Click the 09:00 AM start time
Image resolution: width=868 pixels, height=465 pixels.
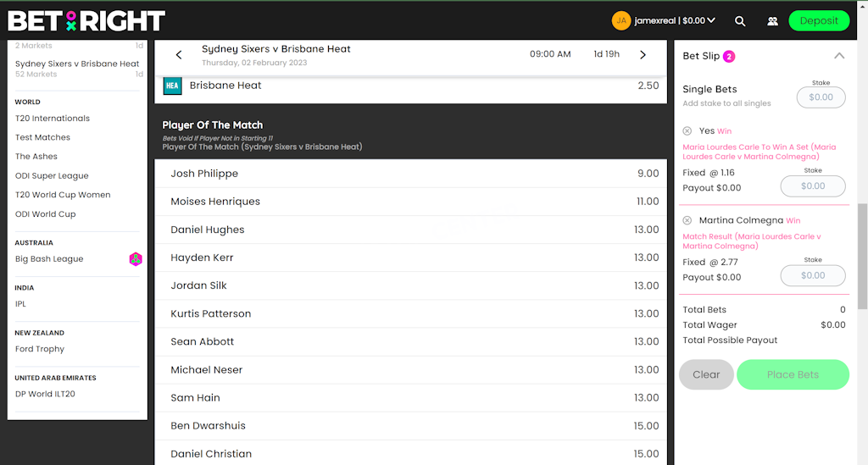[x=550, y=54]
